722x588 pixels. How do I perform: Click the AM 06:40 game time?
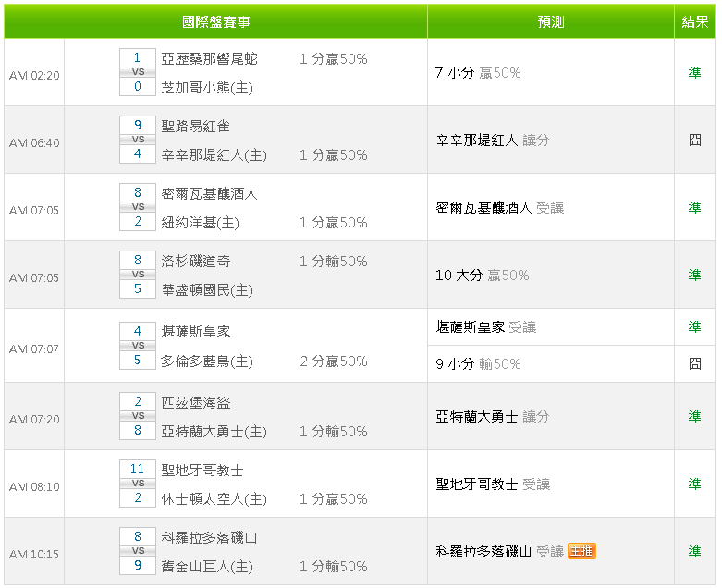34,143
